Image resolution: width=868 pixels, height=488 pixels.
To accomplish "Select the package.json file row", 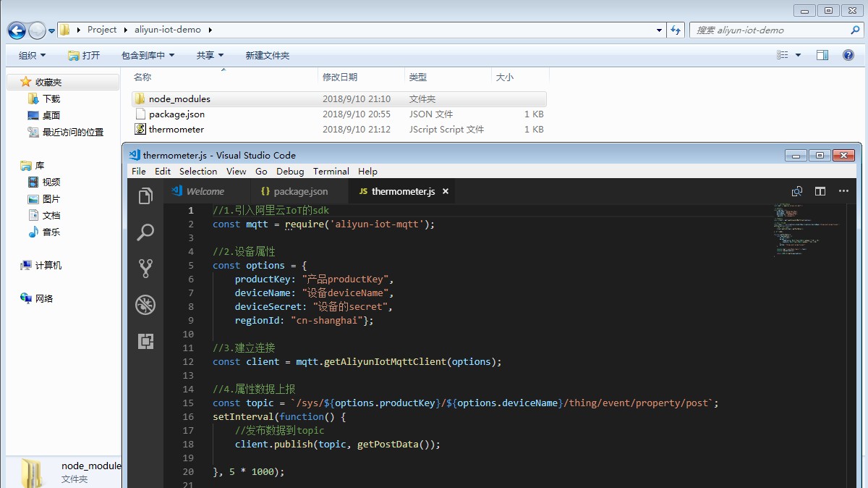I will pos(339,114).
